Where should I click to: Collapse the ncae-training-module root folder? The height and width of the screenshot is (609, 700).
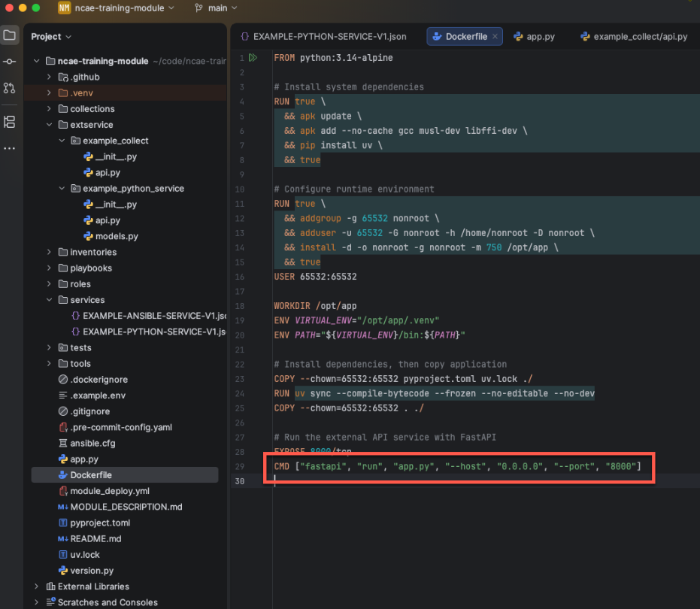point(37,61)
